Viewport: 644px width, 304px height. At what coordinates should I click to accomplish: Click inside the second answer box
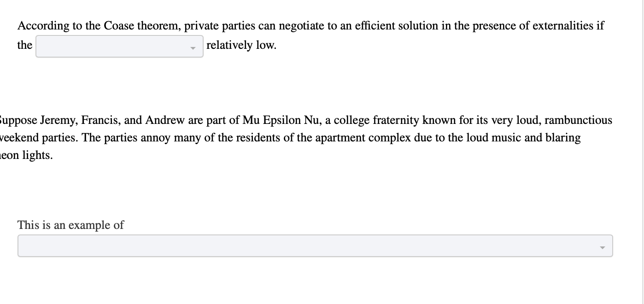click(x=276, y=246)
